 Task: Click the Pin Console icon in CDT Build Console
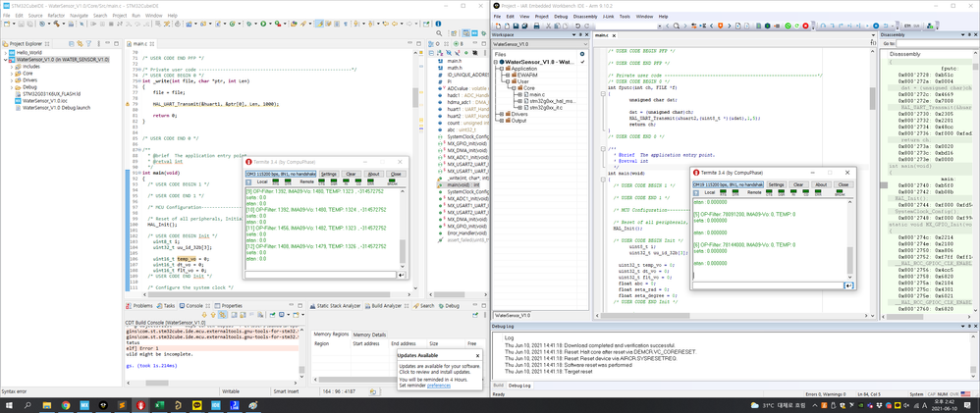click(272, 314)
